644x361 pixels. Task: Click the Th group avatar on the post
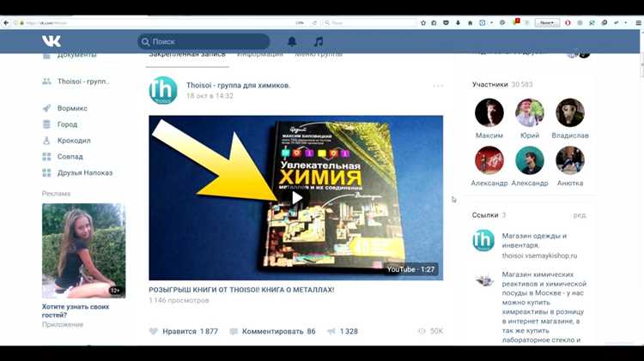(163, 90)
